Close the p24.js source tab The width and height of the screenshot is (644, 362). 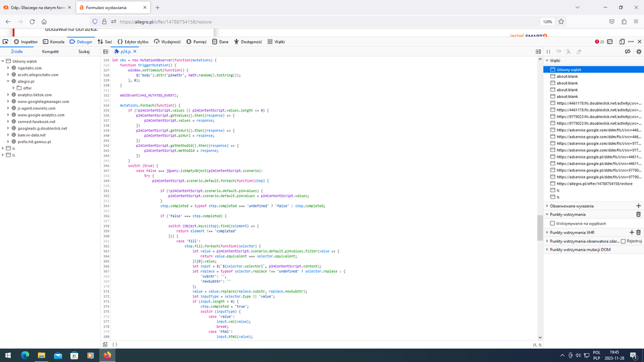coord(135,52)
